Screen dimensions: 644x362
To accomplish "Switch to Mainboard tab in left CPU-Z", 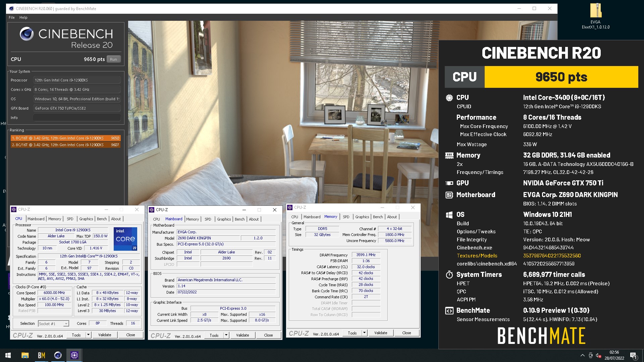I will 36,219.
